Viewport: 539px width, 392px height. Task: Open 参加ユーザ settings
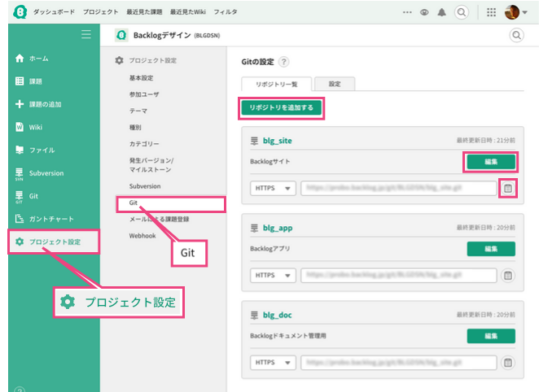click(x=144, y=94)
